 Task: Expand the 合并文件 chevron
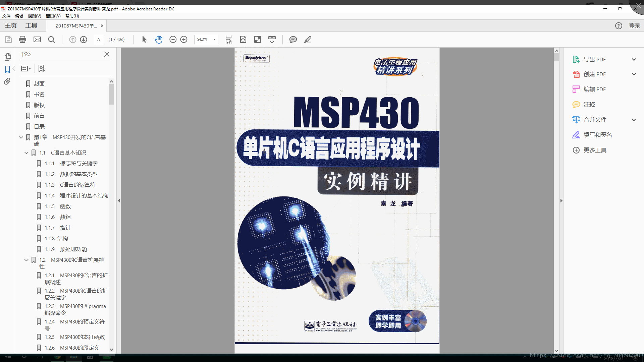634,120
